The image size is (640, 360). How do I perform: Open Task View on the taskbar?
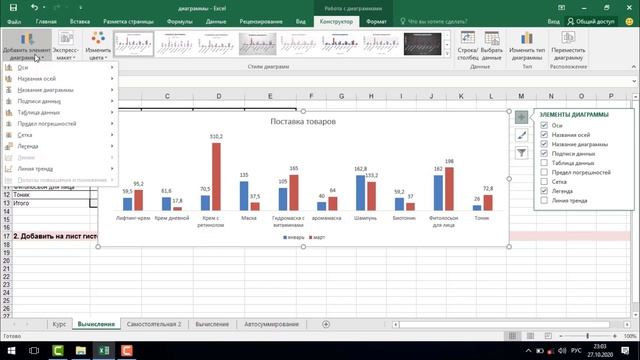(34, 351)
